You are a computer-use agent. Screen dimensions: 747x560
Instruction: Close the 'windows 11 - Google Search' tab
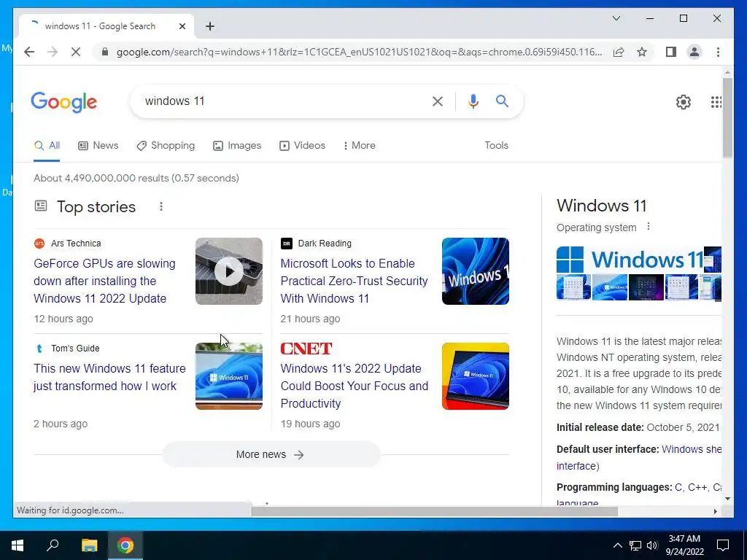click(x=182, y=26)
